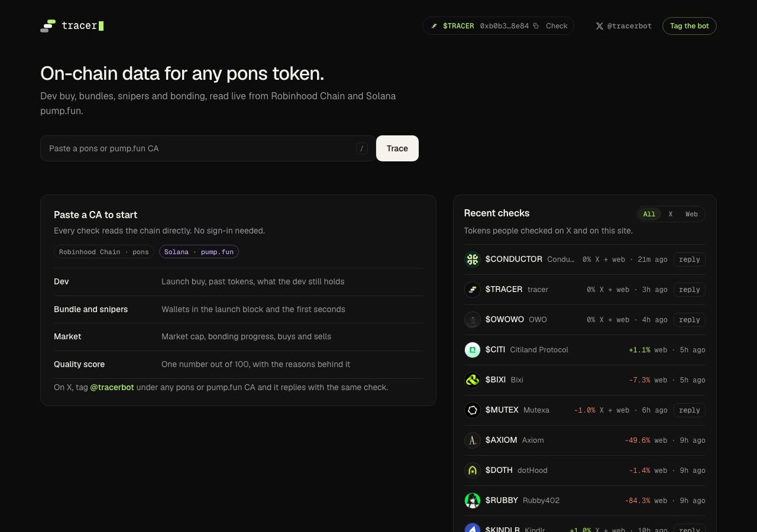This screenshot has width=757, height=532.
Task: Click the $AXIOM token avatar
Action: (473, 440)
